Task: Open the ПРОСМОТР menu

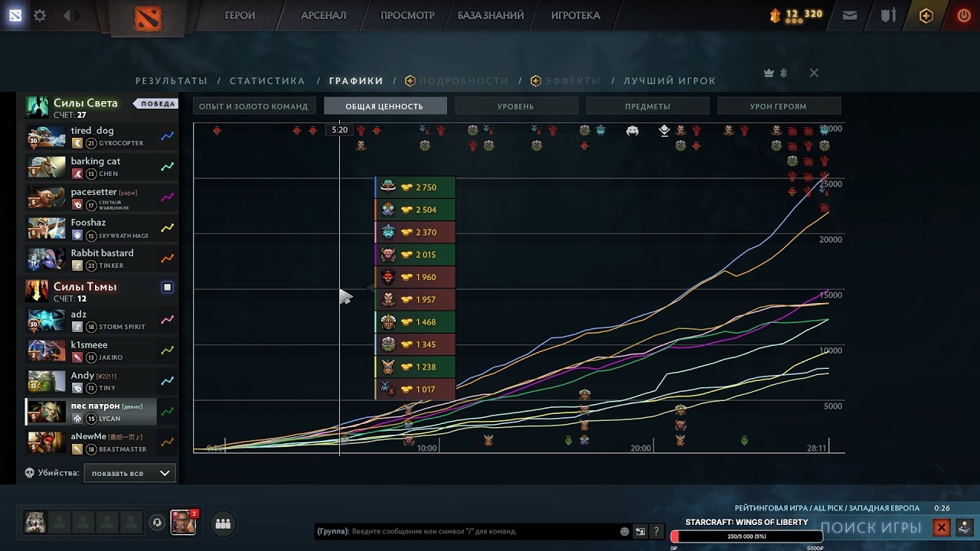Action: click(407, 15)
